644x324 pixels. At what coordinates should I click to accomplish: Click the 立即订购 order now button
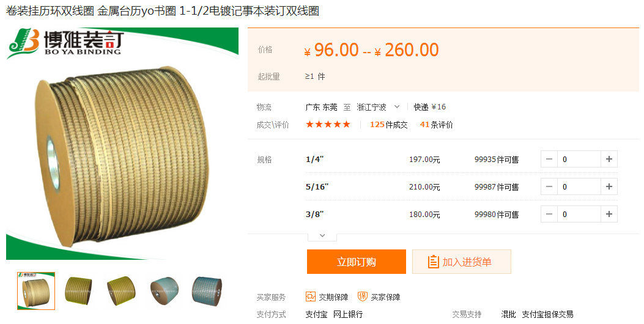tap(356, 262)
